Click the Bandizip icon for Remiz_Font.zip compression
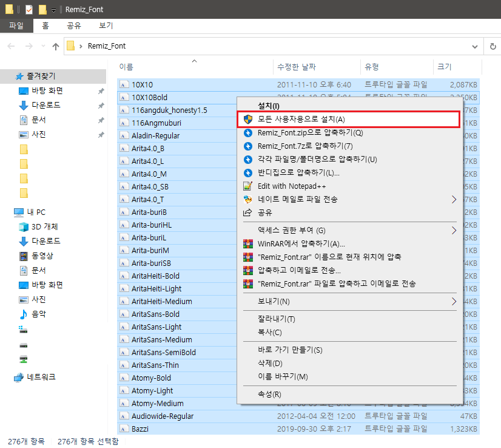Viewport: 501px width, 448px height. coord(248,133)
